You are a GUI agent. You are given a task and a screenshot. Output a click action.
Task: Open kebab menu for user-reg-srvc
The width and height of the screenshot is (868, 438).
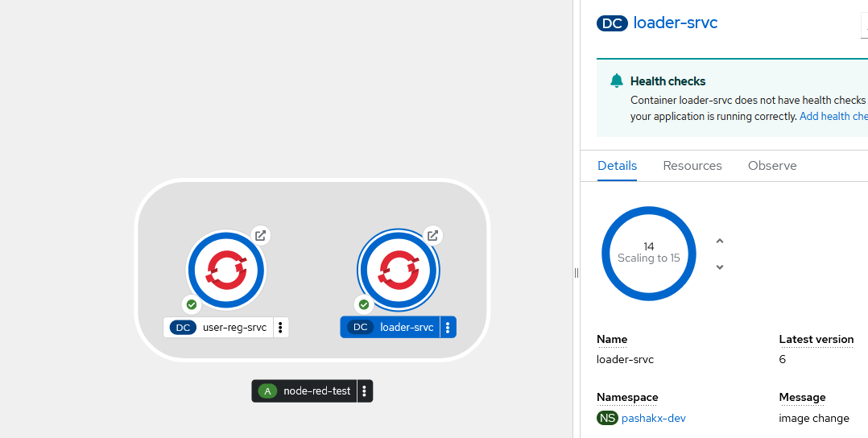280,327
